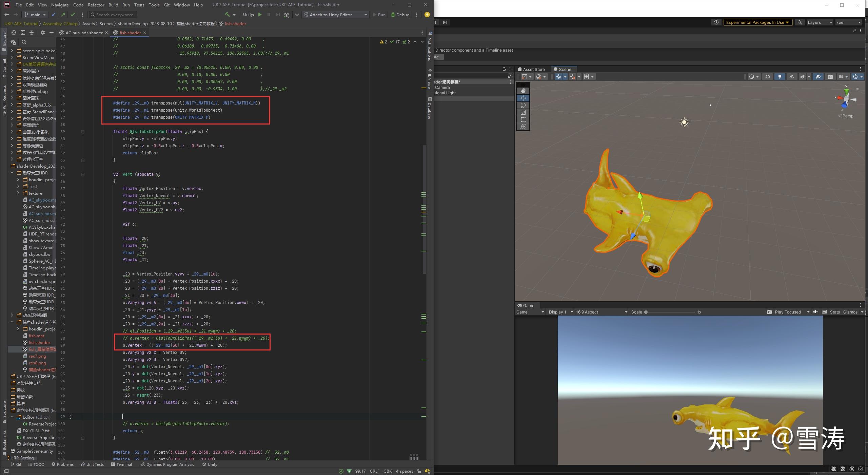The height and width of the screenshot is (475, 868).
Task: Open the Layers dropdown in Unity
Action: [x=819, y=22]
